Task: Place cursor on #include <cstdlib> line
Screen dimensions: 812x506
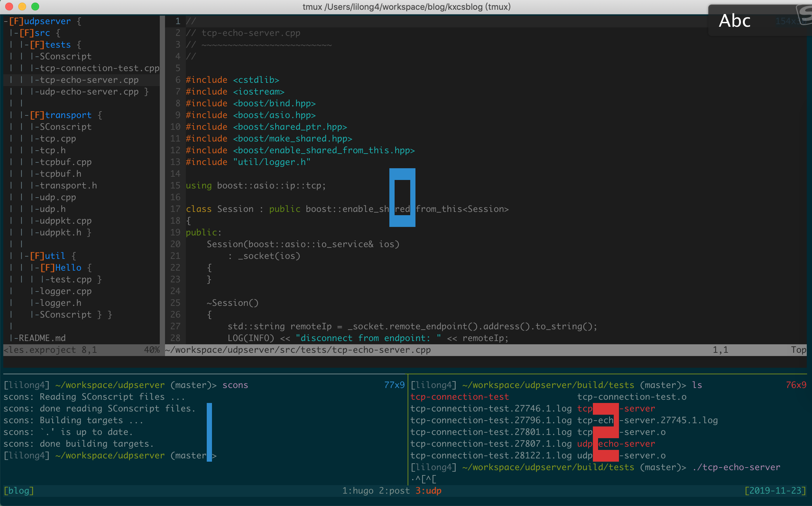Action: point(232,80)
